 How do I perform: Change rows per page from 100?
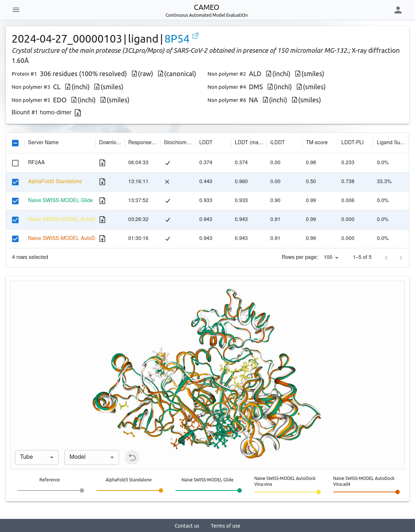pyautogui.click(x=331, y=257)
